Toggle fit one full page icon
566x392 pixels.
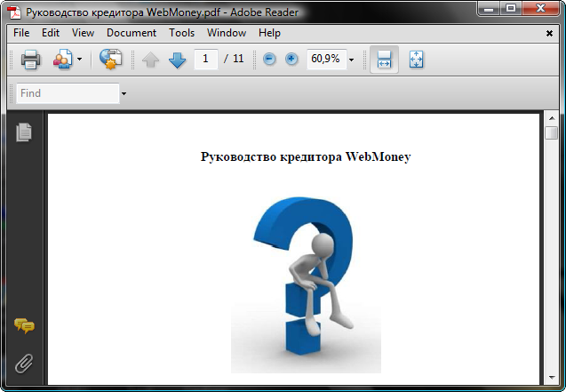click(x=416, y=60)
